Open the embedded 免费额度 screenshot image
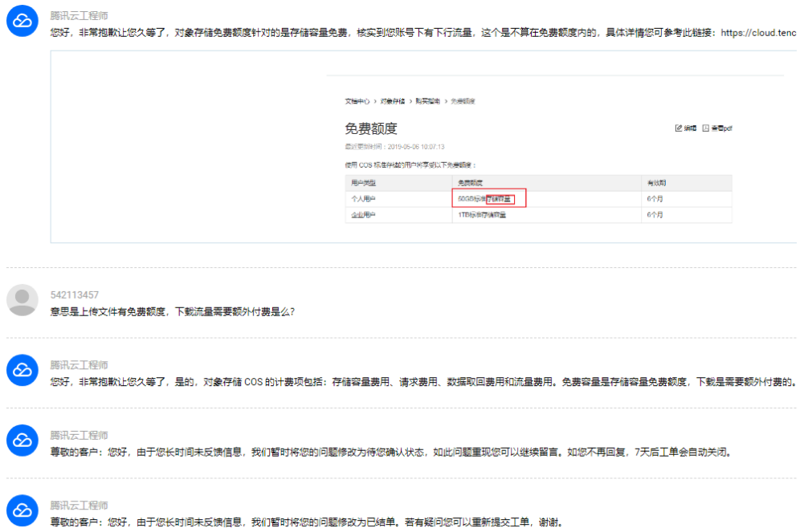This screenshot has height=532, width=812. point(423,147)
